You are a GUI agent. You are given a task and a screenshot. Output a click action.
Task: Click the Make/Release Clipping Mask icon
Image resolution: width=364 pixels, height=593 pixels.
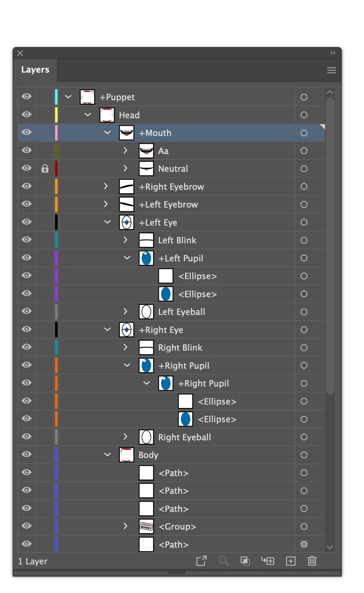245,561
